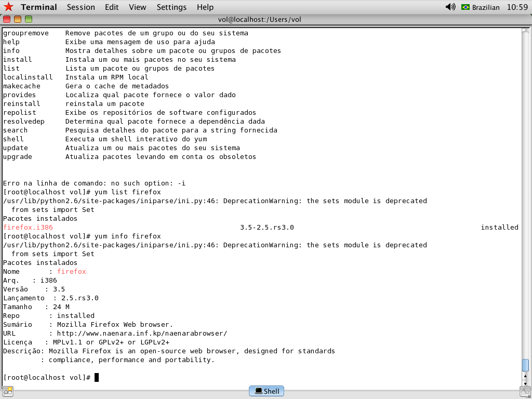Click the green zoom window button
Screen dimensions: 532x399
[29, 19]
